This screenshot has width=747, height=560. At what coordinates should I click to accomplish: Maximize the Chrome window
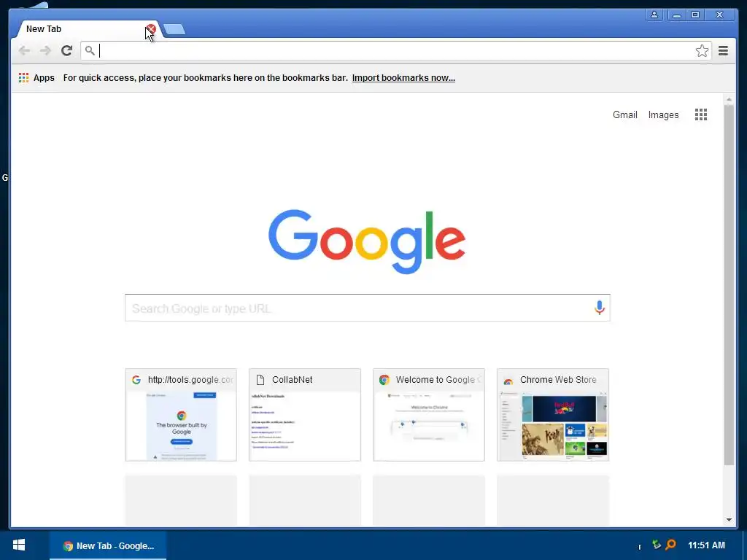(x=695, y=15)
